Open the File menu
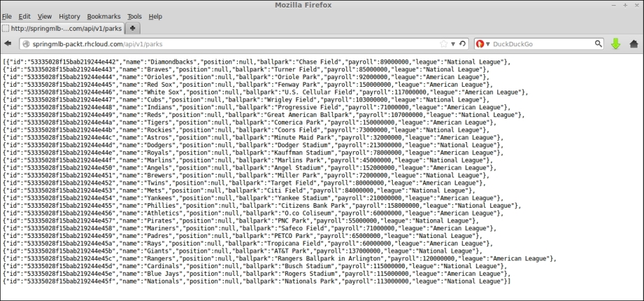This screenshot has height=301, width=644. pos(6,17)
